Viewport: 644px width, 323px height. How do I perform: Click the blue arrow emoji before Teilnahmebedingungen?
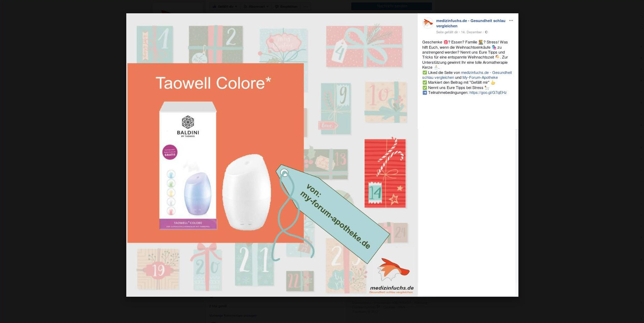coord(425,93)
